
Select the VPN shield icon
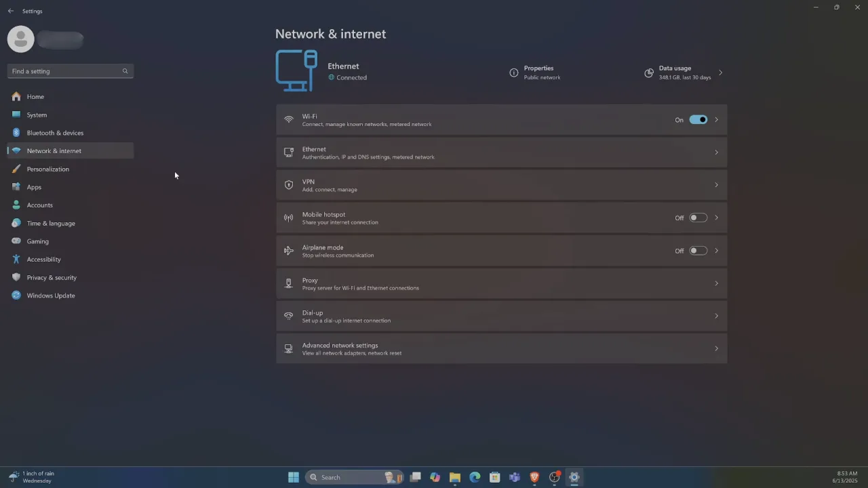coord(289,184)
